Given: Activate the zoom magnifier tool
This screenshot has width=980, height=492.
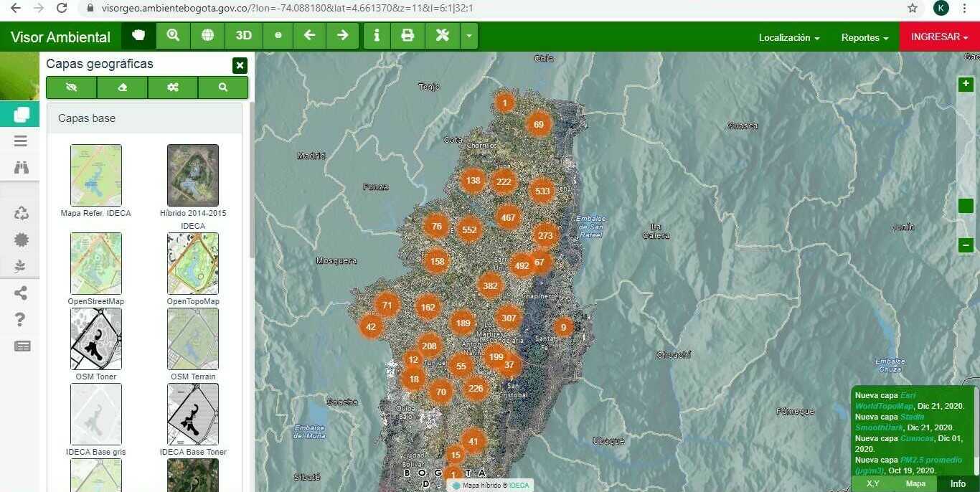Looking at the screenshot, I should tap(173, 35).
